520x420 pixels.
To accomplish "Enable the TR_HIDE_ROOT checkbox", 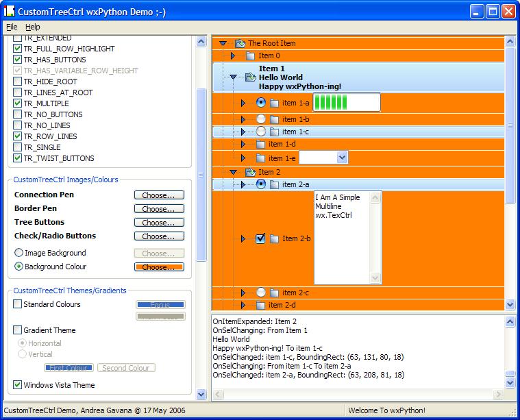I will 18,82.
